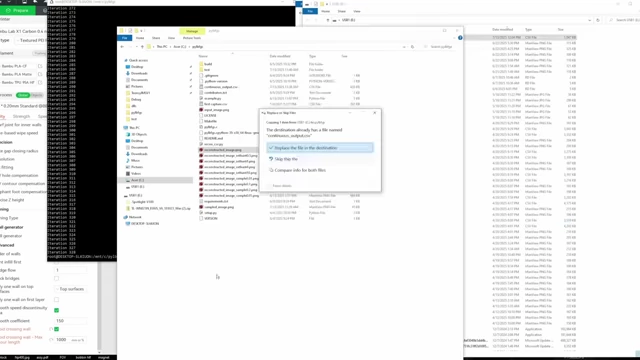The width and height of the screenshot is (640, 360).
Task: Select the Makefile file icon
Action: click(201, 121)
